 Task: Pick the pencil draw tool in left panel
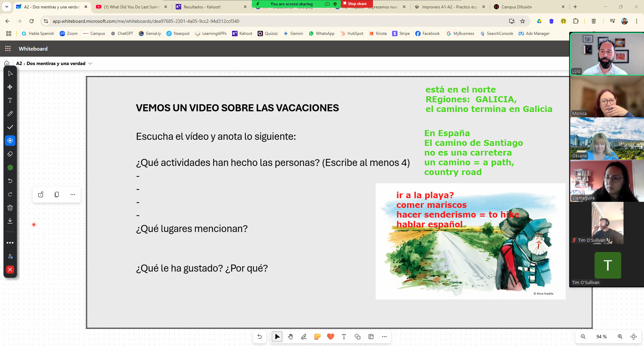(x=10, y=114)
